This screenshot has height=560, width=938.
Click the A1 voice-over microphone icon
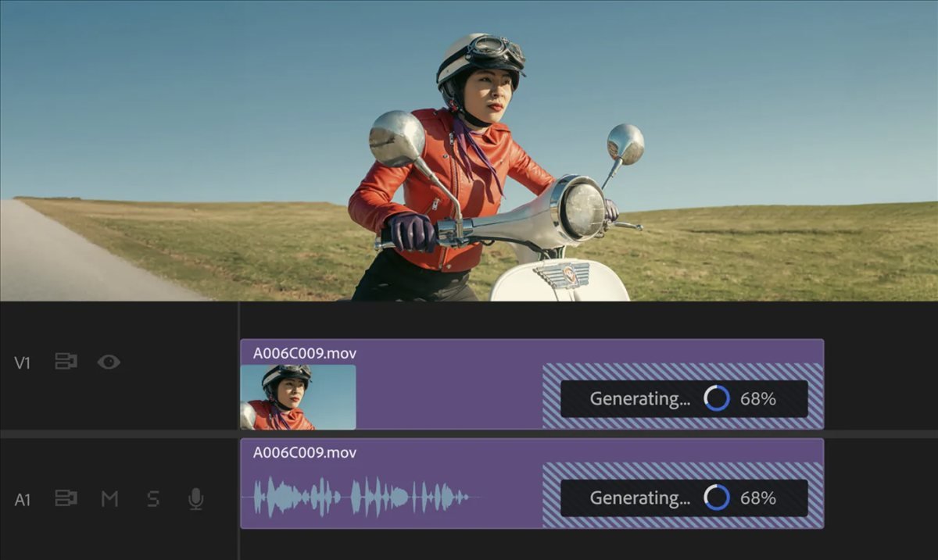pyautogui.click(x=196, y=498)
